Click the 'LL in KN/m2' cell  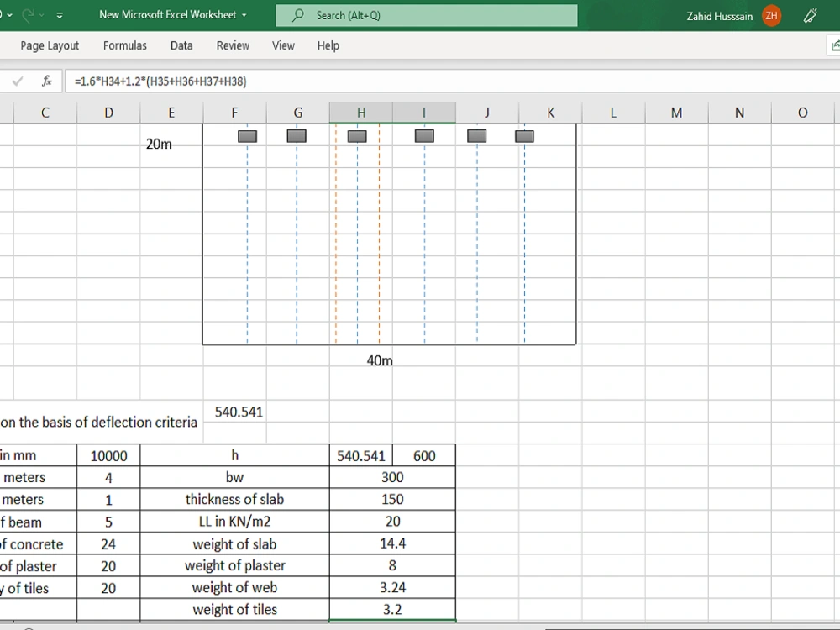pos(234,522)
